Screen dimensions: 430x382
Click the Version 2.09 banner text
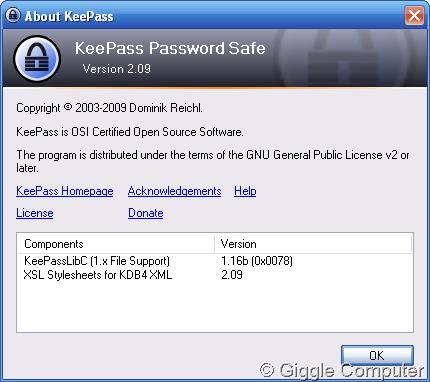pyautogui.click(x=117, y=69)
